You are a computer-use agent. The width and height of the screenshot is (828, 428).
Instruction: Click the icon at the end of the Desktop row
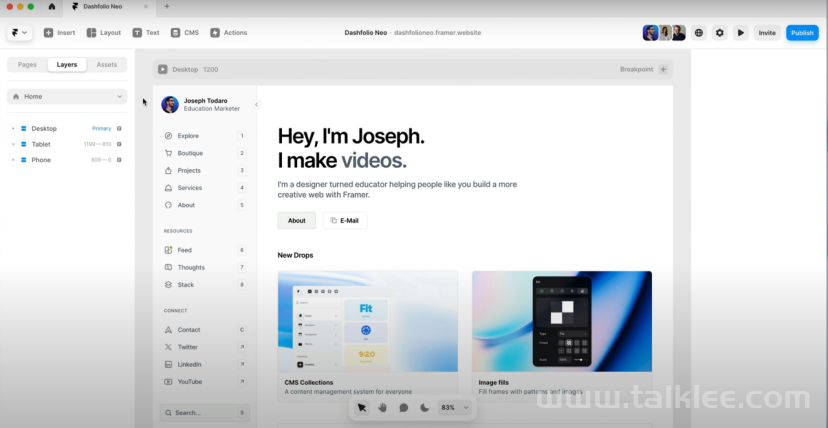[x=119, y=128]
